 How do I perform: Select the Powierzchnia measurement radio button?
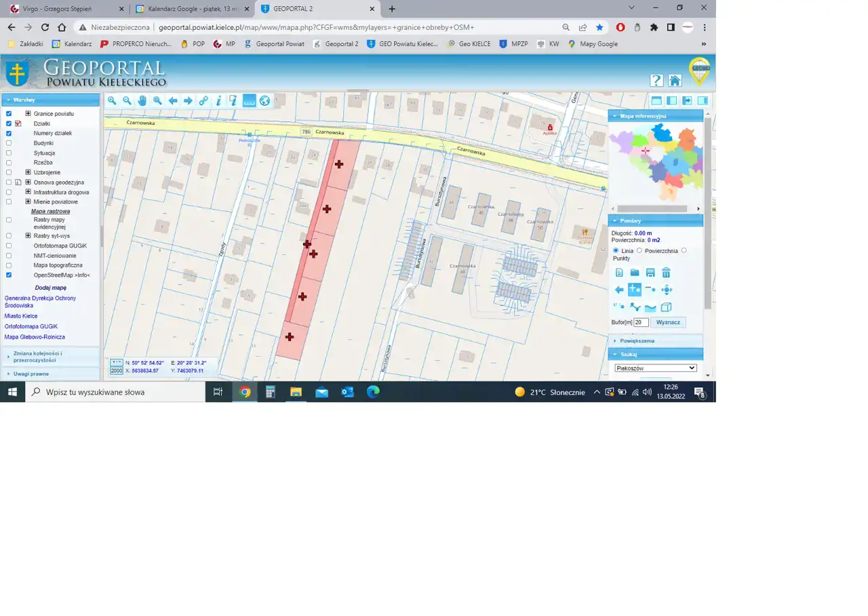(x=639, y=250)
